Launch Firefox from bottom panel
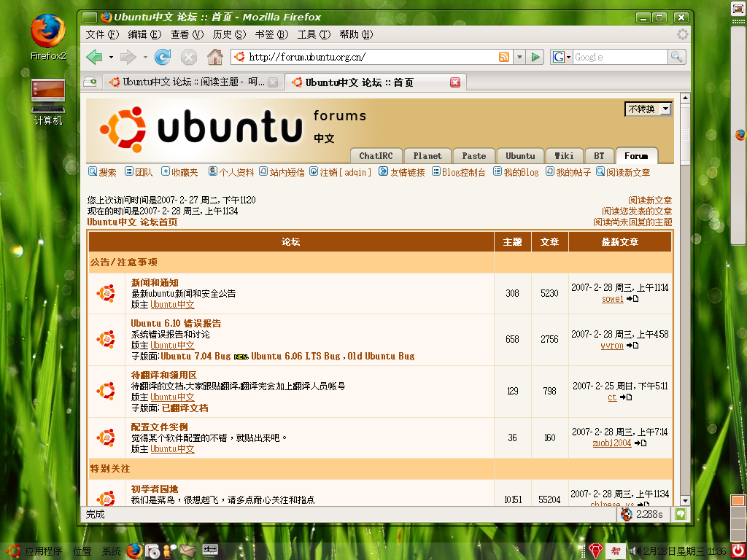Image resolution: width=747 pixels, height=560 pixels. point(134,551)
